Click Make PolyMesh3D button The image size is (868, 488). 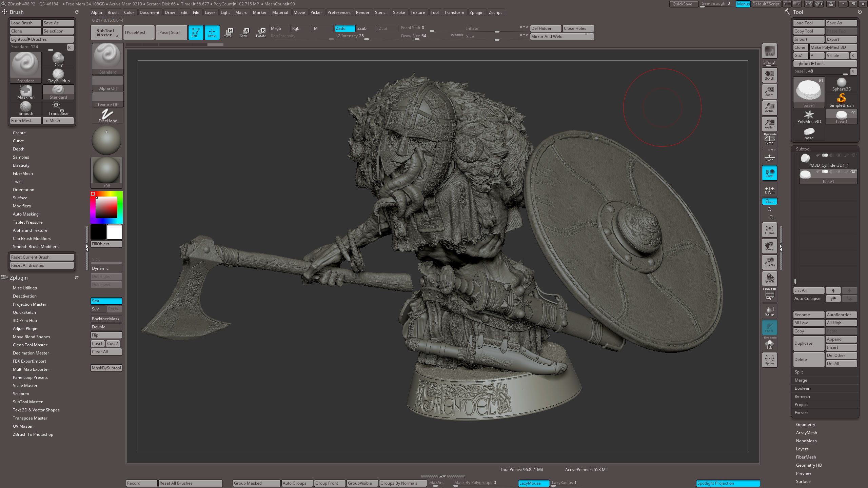(x=833, y=47)
